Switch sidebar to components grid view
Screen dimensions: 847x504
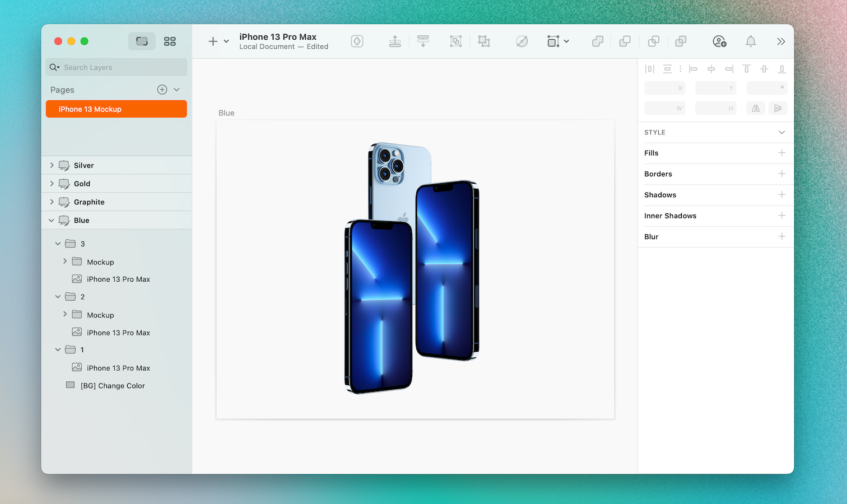[x=170, y=41]
